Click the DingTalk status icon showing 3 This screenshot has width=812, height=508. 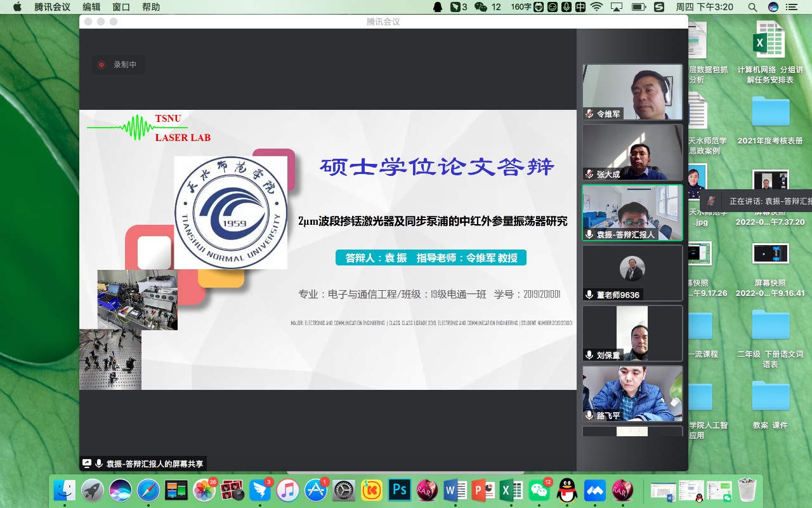pos(459,7)
